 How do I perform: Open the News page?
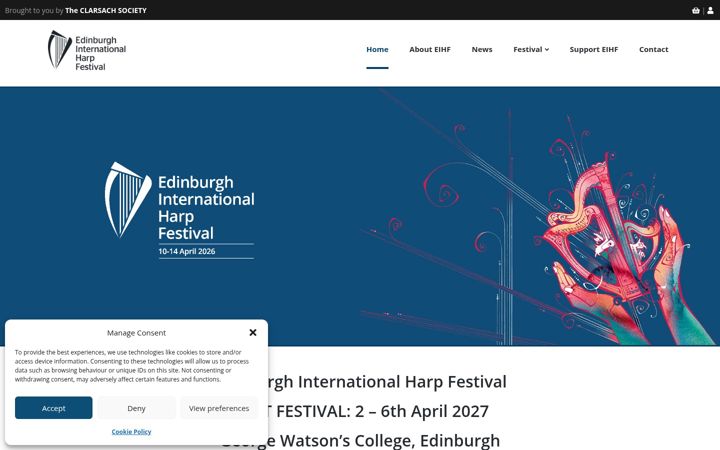482,49
